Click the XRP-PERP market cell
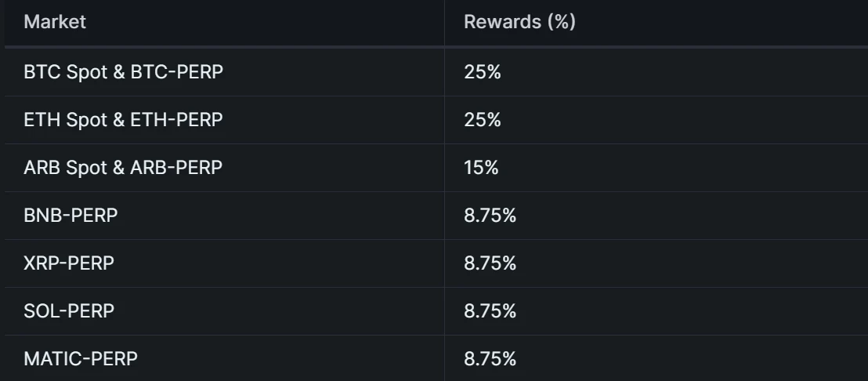 pos(69,263)
